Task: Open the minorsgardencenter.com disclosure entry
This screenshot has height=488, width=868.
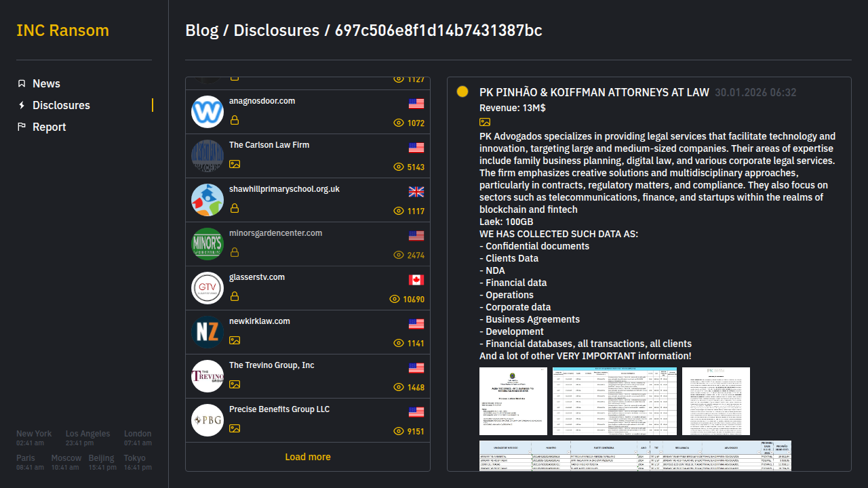Action: (275, 233)
